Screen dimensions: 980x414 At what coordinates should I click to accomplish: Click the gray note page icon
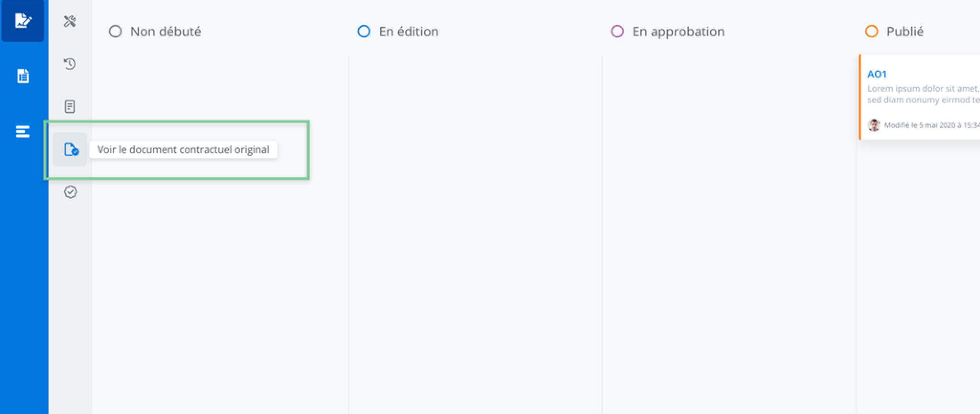coord(70,106)
